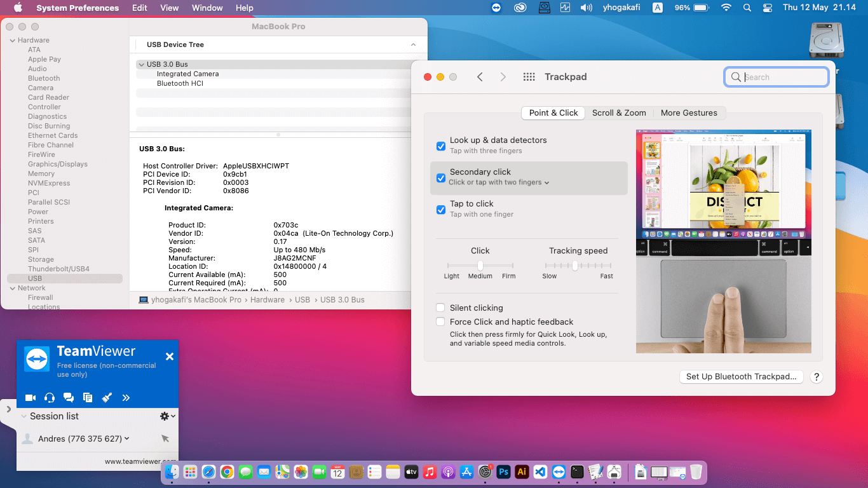Show all preferences grid icon
This screenshot has height=488, width=868.
[529, 77]
